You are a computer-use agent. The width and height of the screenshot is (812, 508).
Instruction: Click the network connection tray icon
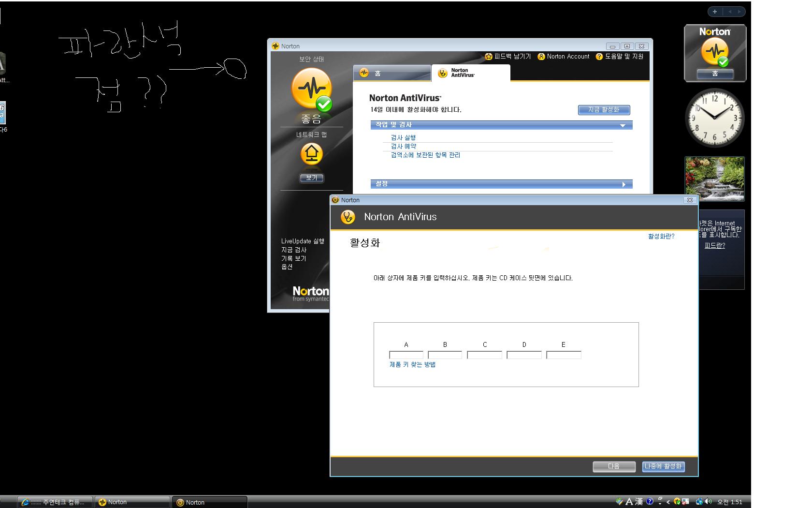(x=699, y=502)
